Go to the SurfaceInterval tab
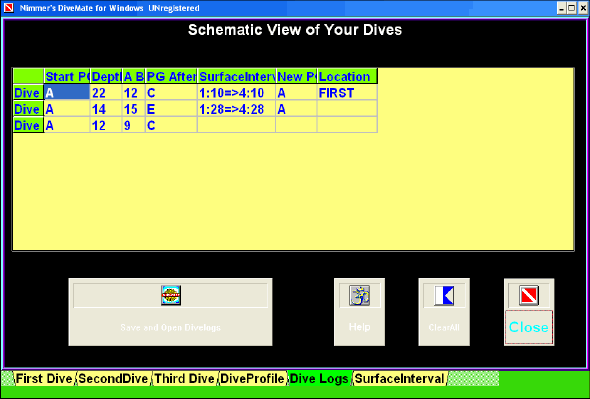 click(x=399, y=378)
